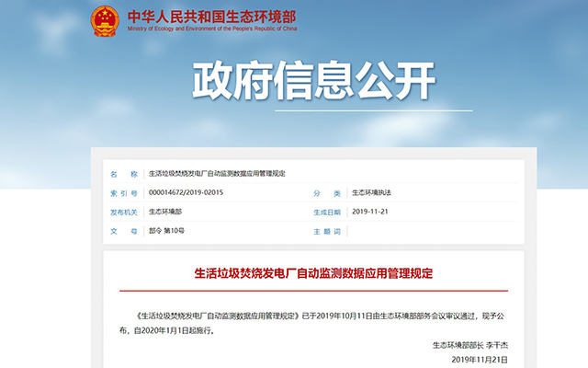Click the 生成日期 field label

[x=326, y=212]
